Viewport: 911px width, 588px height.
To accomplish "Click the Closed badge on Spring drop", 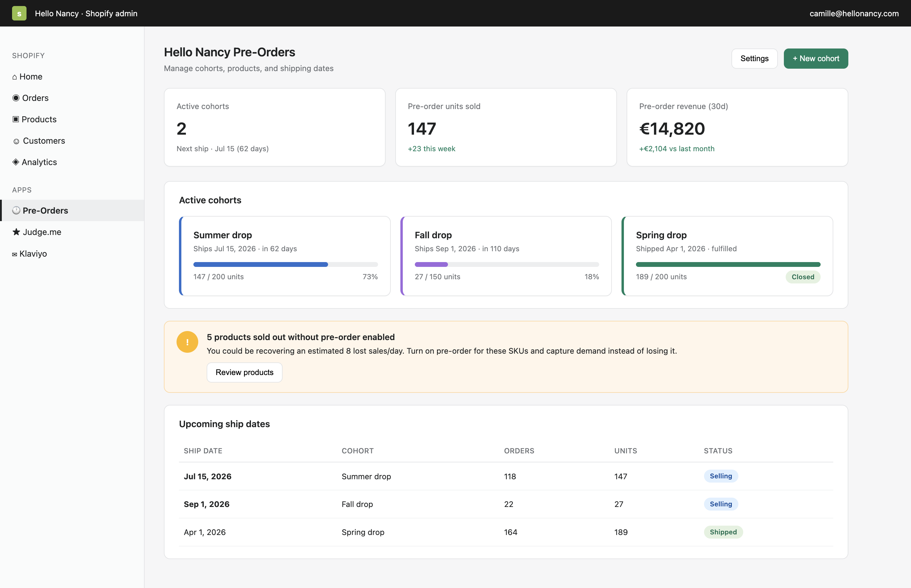I will coord(803,277).
